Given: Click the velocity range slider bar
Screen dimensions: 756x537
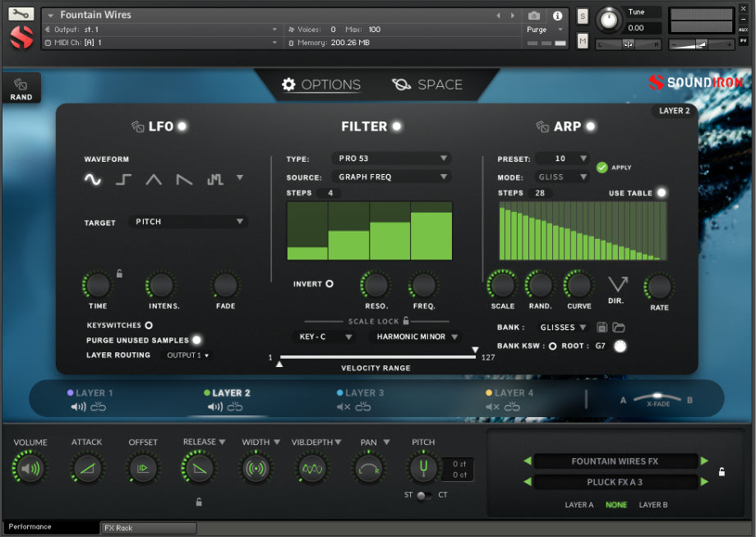Looking at the screenshot, I should [x=377, y=357].
